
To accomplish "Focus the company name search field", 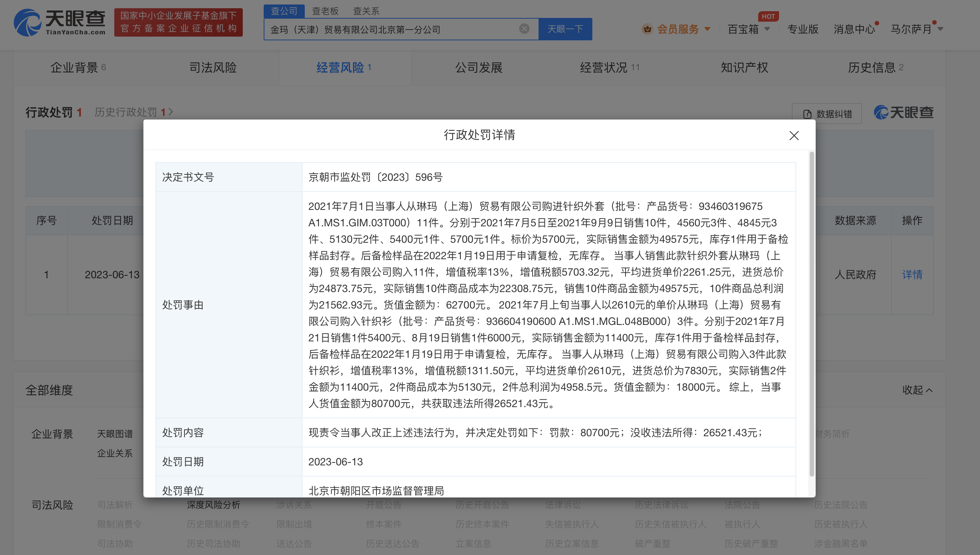I will tap(393, 30).
